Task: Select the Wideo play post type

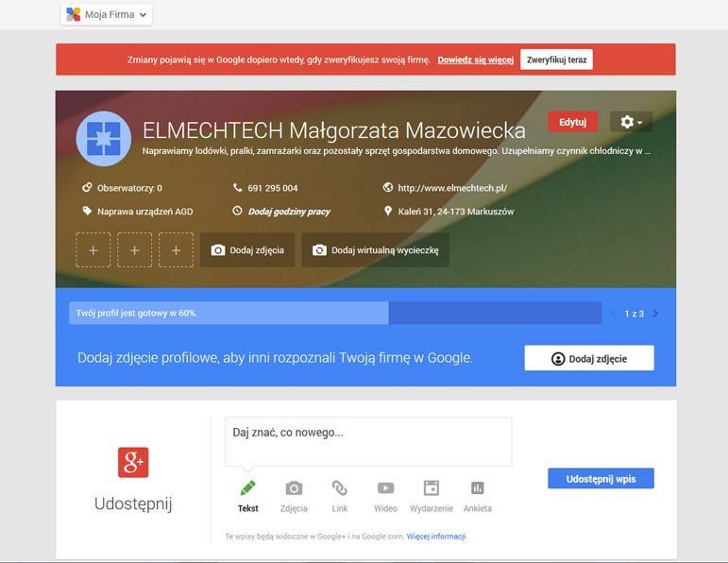Action: tap(385, 497)
